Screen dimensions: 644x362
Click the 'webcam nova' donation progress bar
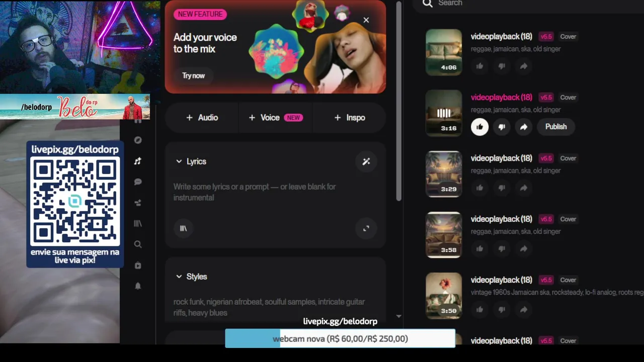click(x=340, y=339)
